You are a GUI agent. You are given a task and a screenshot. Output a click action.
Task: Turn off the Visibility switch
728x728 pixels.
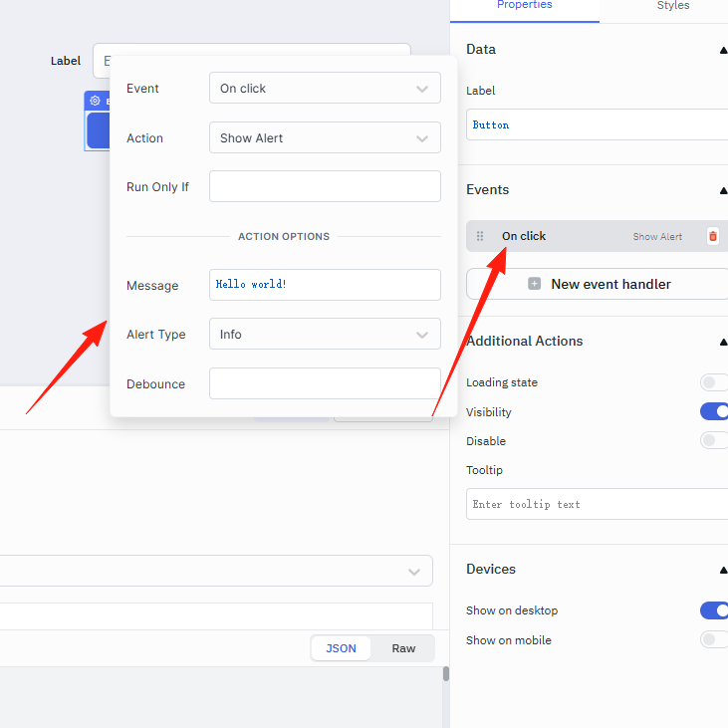click(x=714, y=411)
